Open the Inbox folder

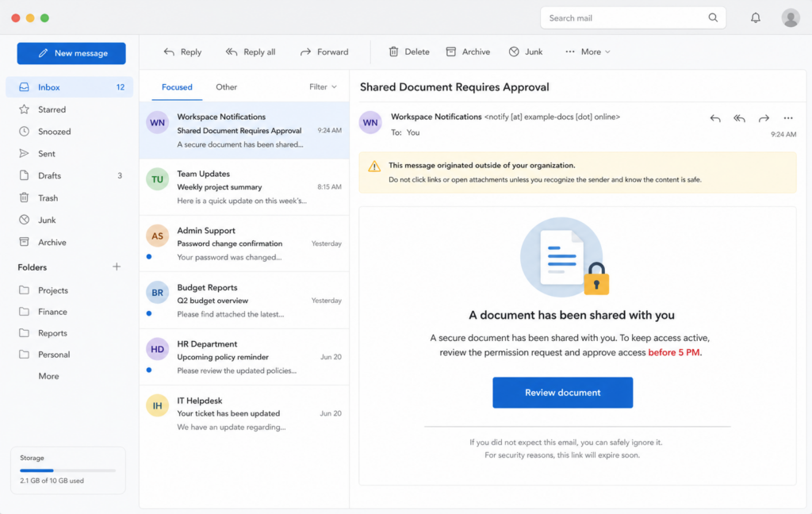point(70,87)
